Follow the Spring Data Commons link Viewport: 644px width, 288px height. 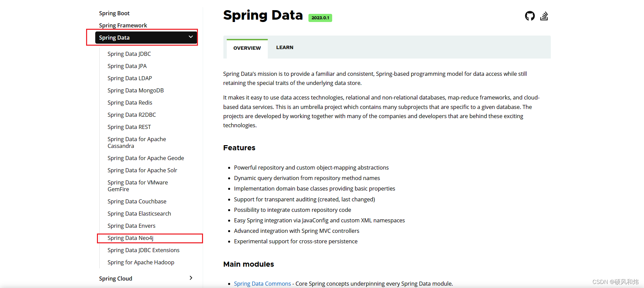[x=262, y=284]
